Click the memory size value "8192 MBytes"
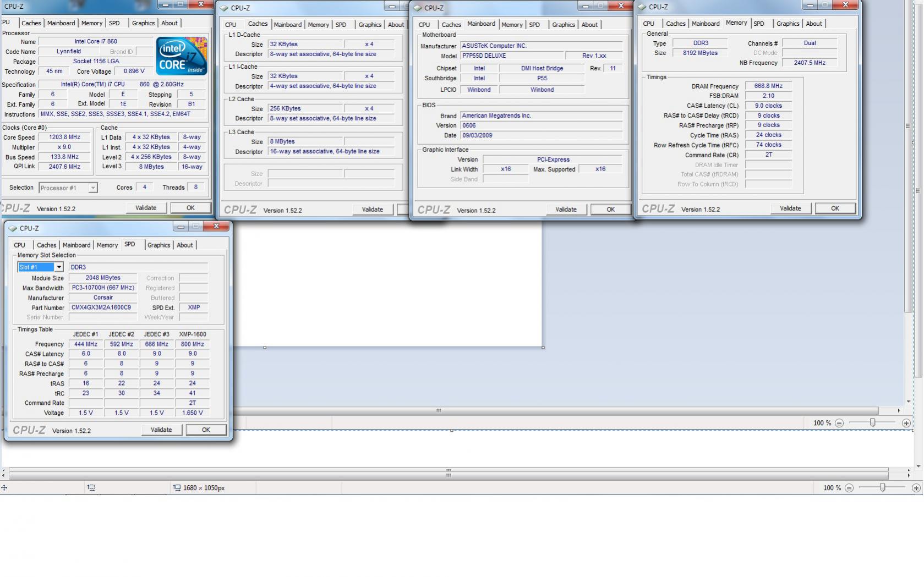This screenshot has width=924, height=577. pyautogui.click(x=700, y=53)
